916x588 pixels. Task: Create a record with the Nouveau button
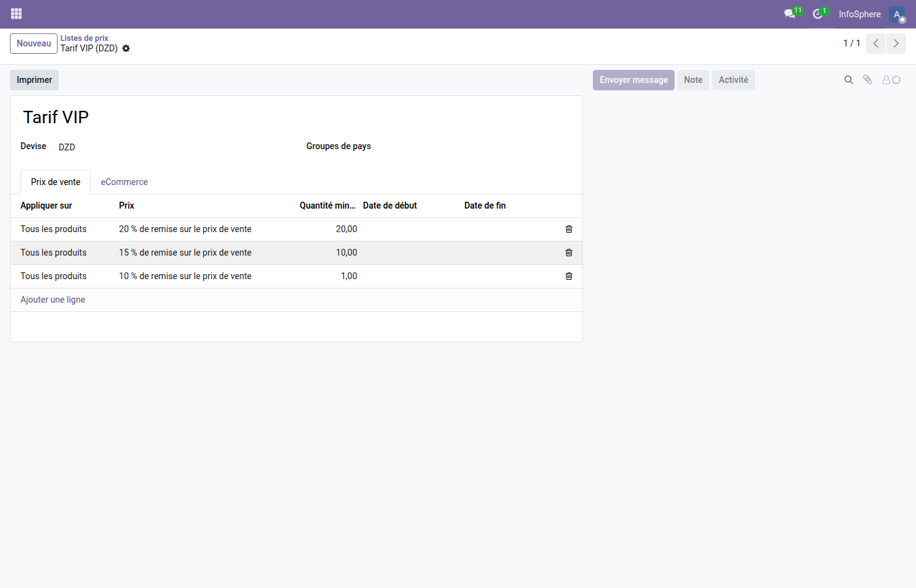pyautogui.click(x=33, y=43)
